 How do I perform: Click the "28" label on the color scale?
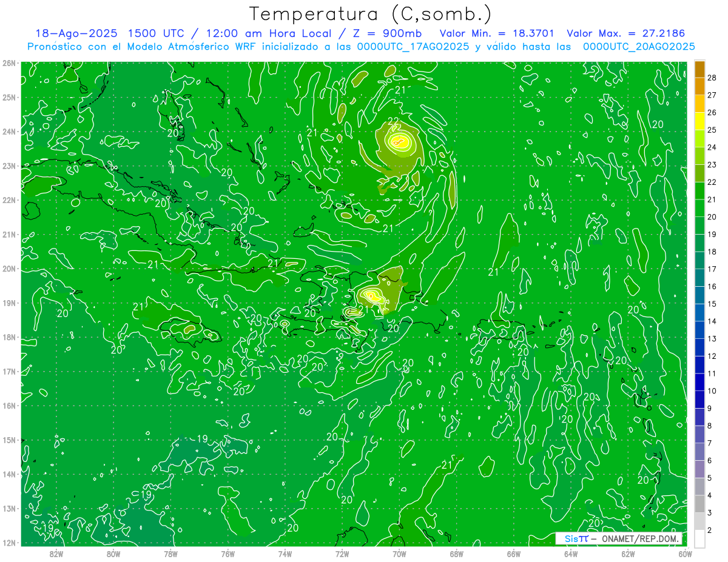pos(712,78)
